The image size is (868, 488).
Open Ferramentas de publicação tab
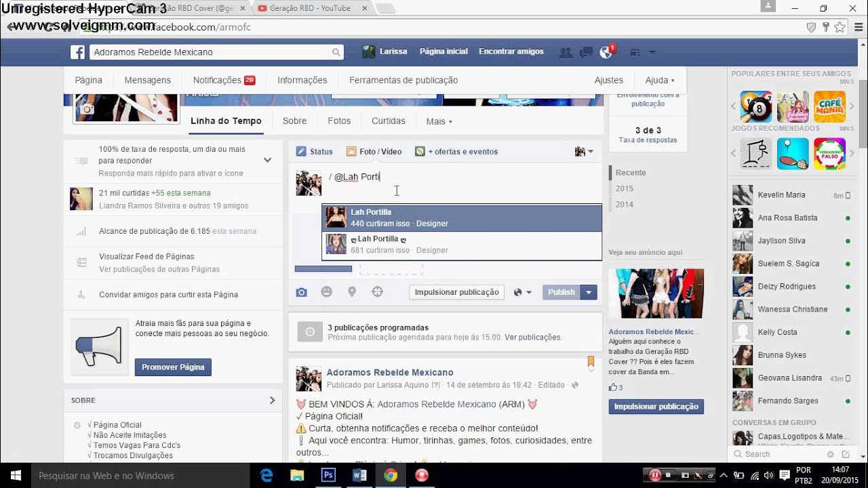[403, 80]
